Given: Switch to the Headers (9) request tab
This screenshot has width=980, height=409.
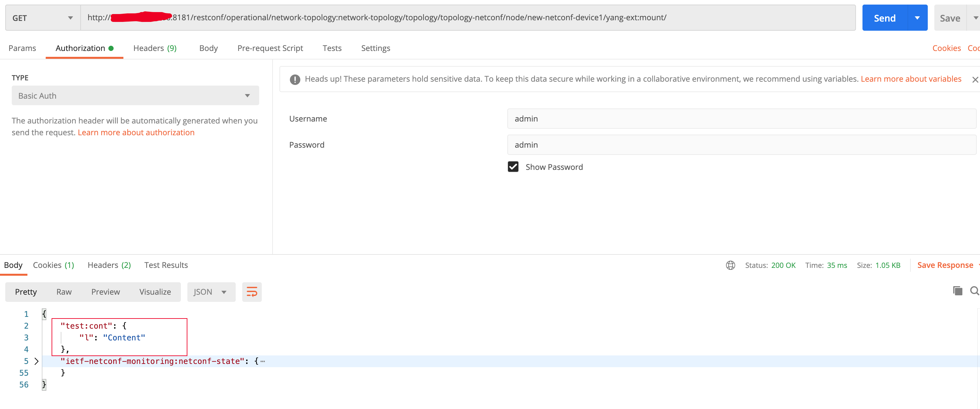Looking at the screenshot, I should point(155,48).
